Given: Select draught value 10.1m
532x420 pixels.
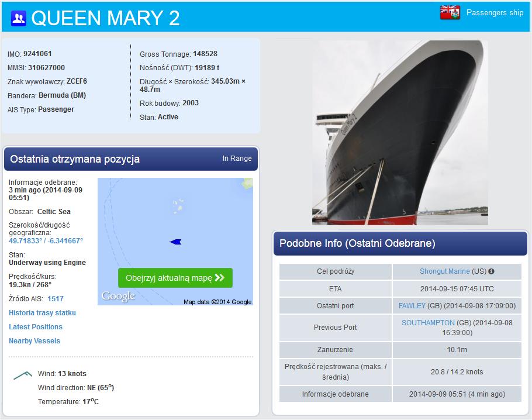Looking at the screenshot, I should pos(457,349).
